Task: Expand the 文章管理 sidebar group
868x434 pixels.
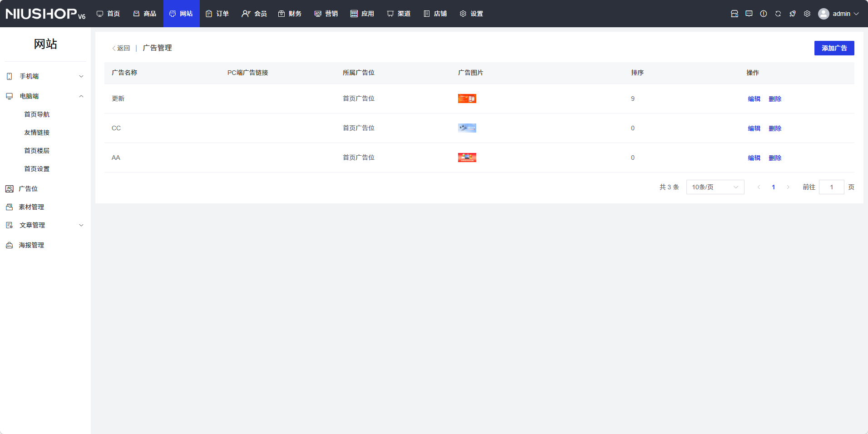Action: (x=45, y=225)
